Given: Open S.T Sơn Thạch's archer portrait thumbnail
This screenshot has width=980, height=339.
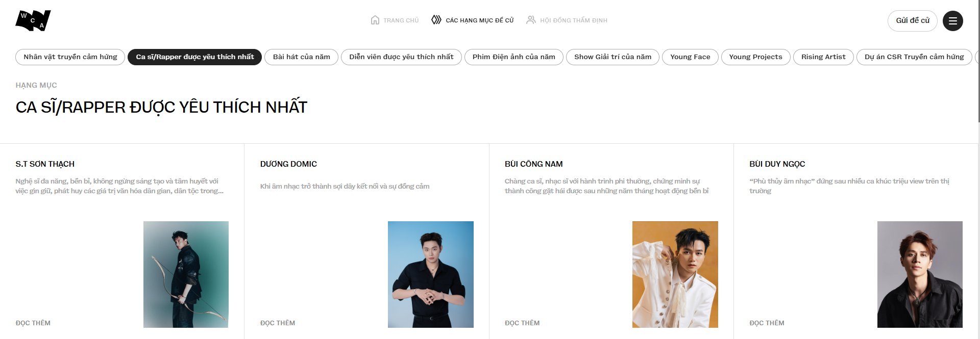Looking at the screenshot, I should click(x=186, y=274).
